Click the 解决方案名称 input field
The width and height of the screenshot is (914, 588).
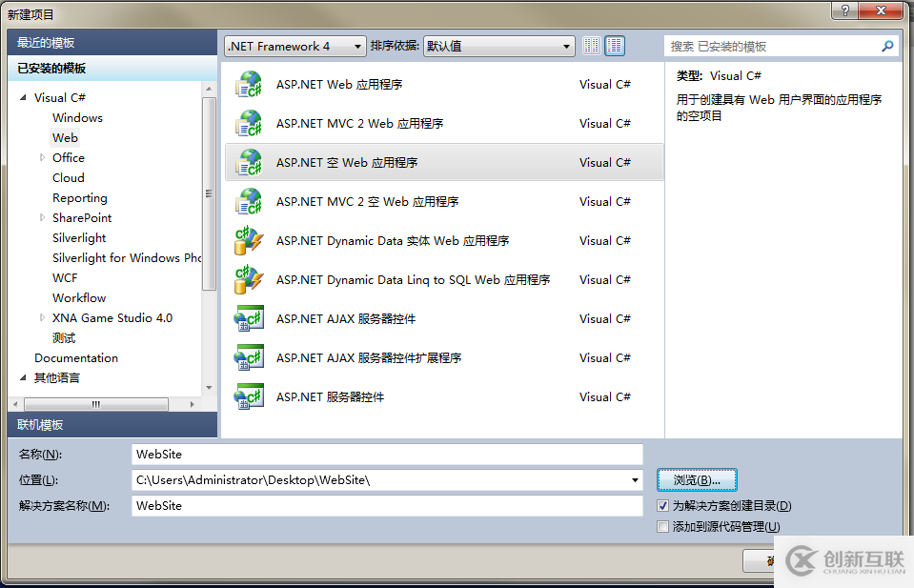[x=387, y=505]
